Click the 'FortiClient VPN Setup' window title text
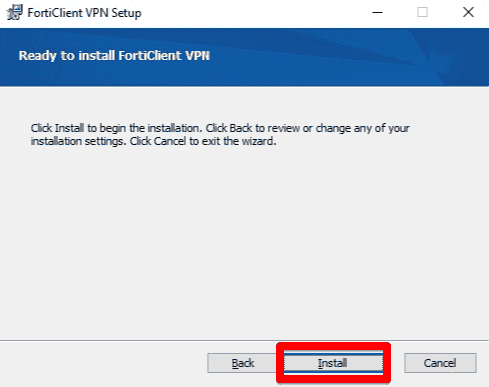The width and height of the screenshot is (489, 387). 84,13
